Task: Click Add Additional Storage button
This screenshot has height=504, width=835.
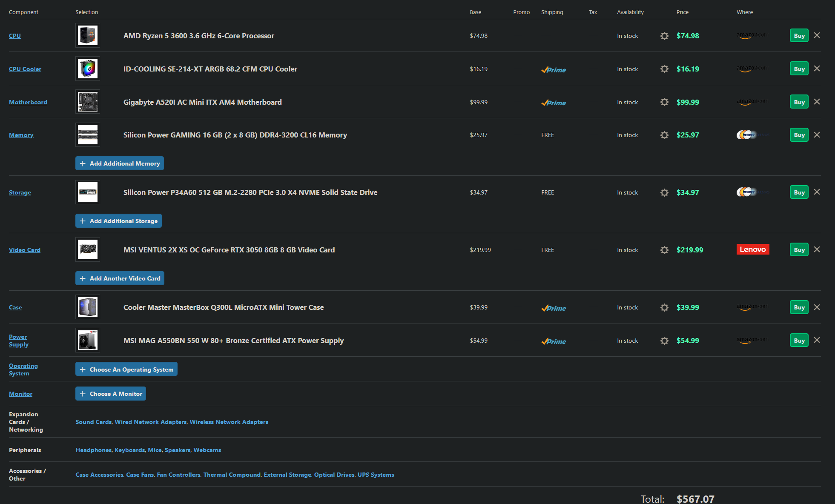Action: pos(118,221)
